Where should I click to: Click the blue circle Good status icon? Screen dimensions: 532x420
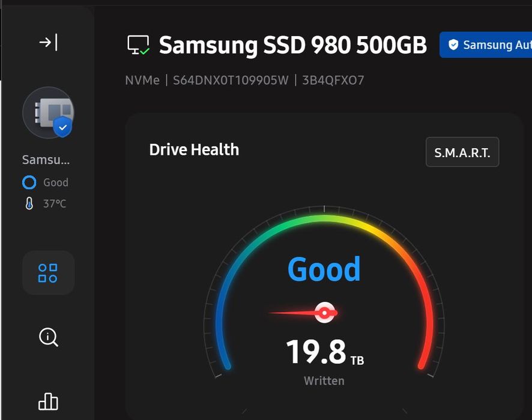(29, 182)
